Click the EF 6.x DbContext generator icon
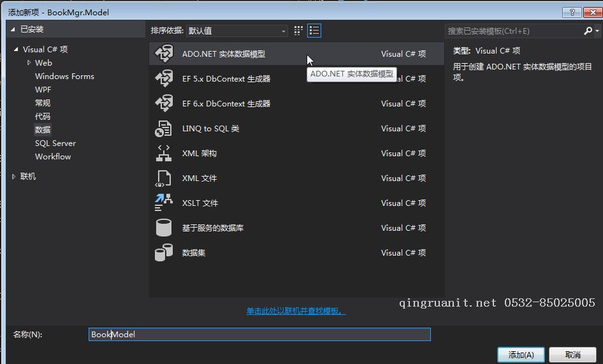603x364 pixels. (x=164, y=103)
